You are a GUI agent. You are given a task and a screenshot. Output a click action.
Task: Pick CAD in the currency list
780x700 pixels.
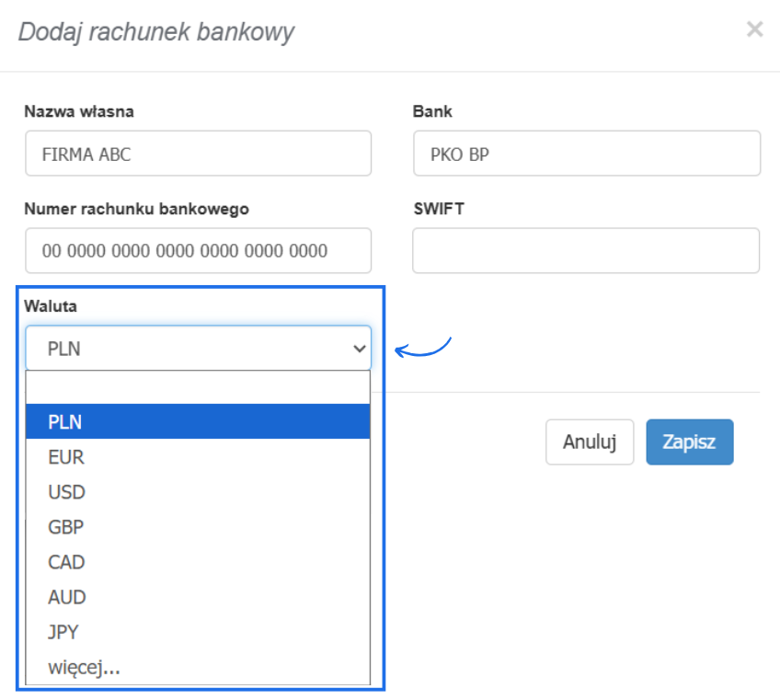[x=198, y=562]
